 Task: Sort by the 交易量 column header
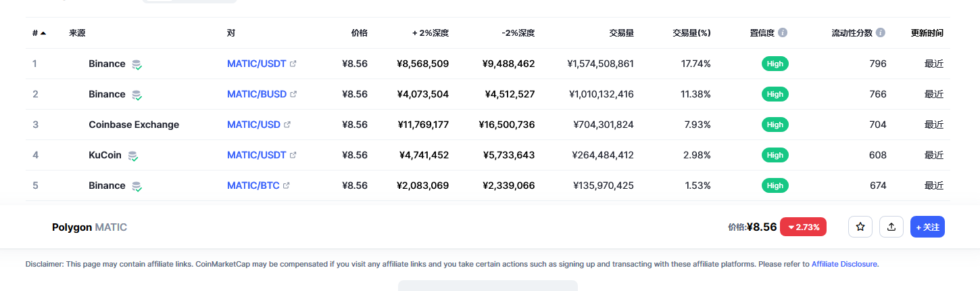(621, 32)
